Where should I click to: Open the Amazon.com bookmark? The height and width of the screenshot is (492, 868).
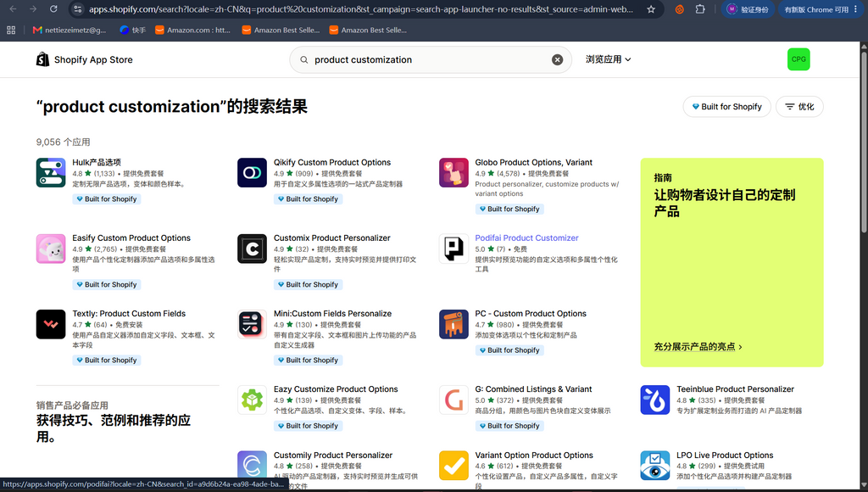click(193, 30)
